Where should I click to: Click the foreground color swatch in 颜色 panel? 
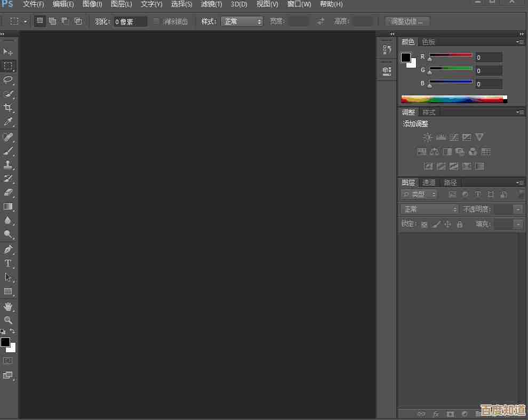point(406,58)
